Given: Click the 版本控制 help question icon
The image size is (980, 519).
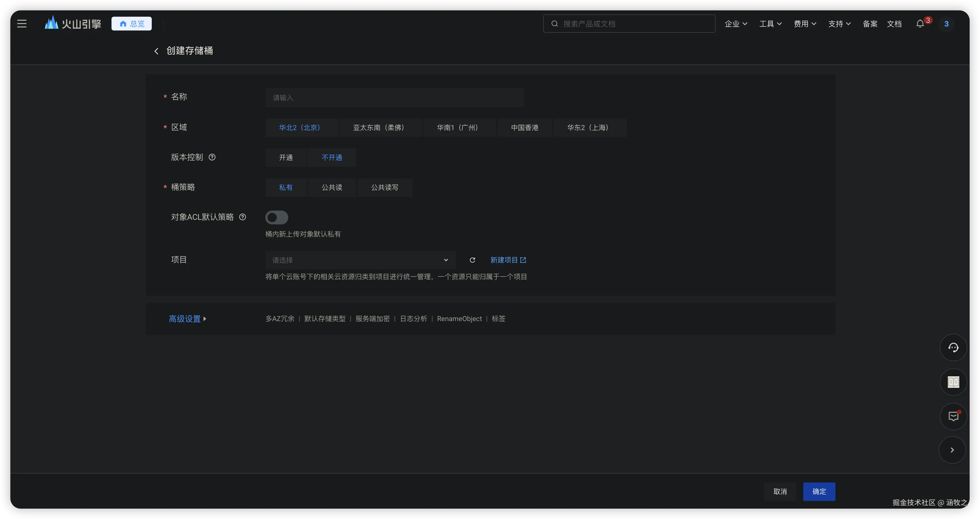Looking at the screenshot, I should click(212, 157).
